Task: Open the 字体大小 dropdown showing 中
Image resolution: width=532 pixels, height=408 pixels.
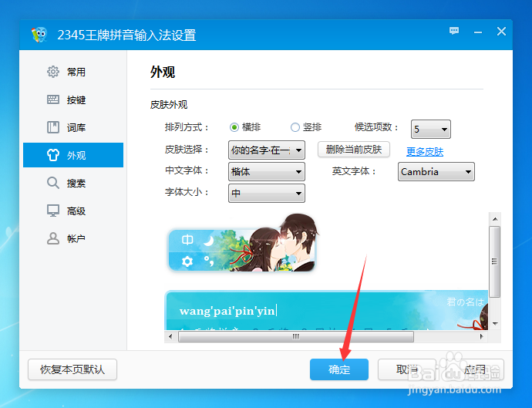Action: click(266, 193)
